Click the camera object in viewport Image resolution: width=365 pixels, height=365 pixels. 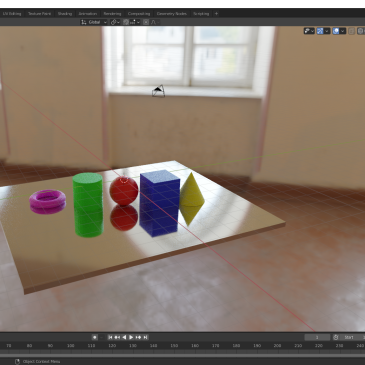point(158,91)
